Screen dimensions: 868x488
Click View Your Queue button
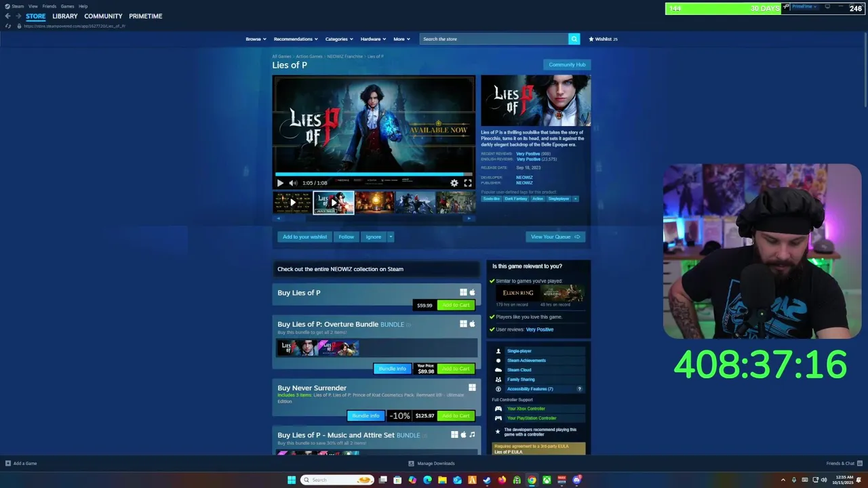(555, 237)
